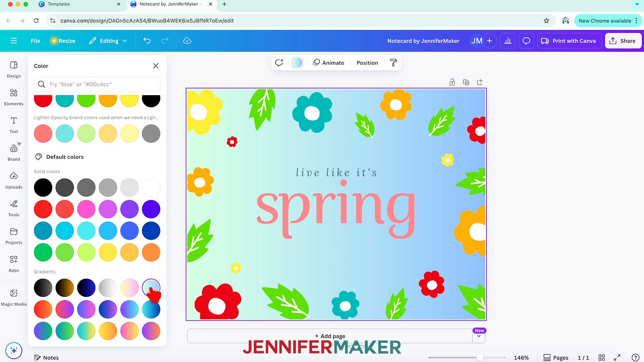Click the plus icon to add collaborators
Image resolution: width=644 pixels, height=362 pixels.
[x=489, y=41]
